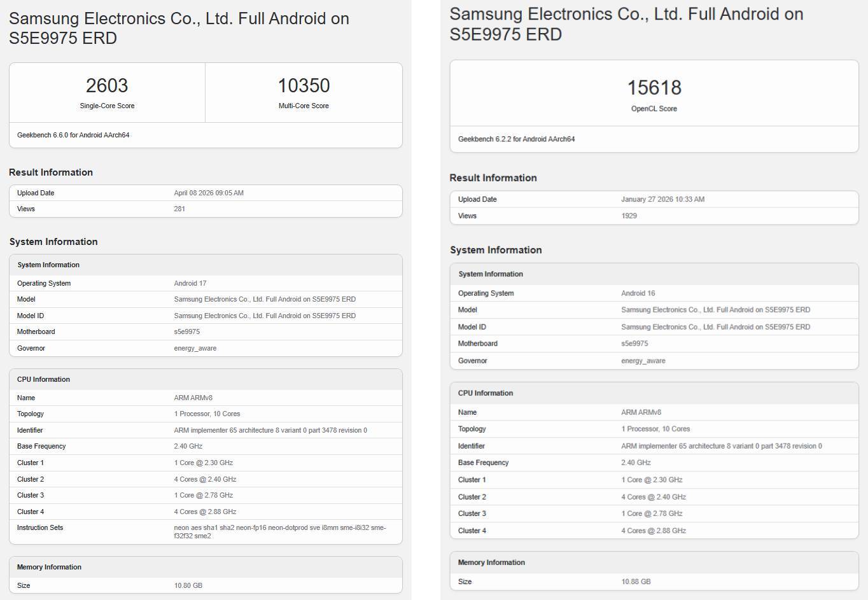The image size is (868, 600).
Task: Click the views count 1929 in right panel
Action: 629,216
